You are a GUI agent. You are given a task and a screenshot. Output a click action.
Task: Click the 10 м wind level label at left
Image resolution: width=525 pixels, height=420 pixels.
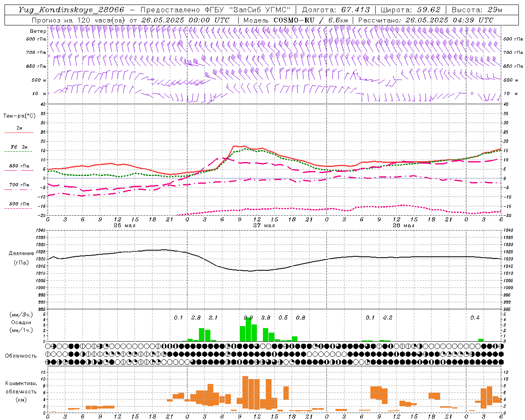coord(39,94)
